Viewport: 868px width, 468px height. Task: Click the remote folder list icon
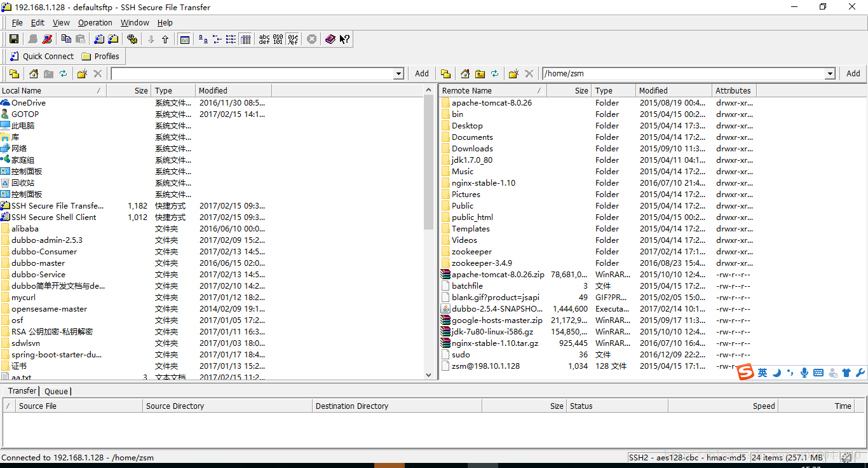[x=445, y=74]
